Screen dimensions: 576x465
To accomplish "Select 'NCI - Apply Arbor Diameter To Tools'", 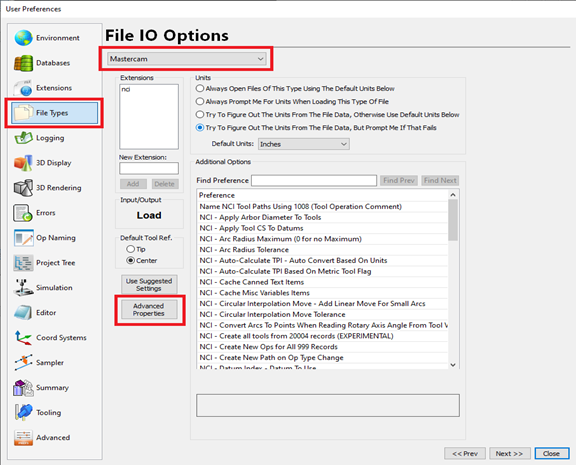I will 323,217.
